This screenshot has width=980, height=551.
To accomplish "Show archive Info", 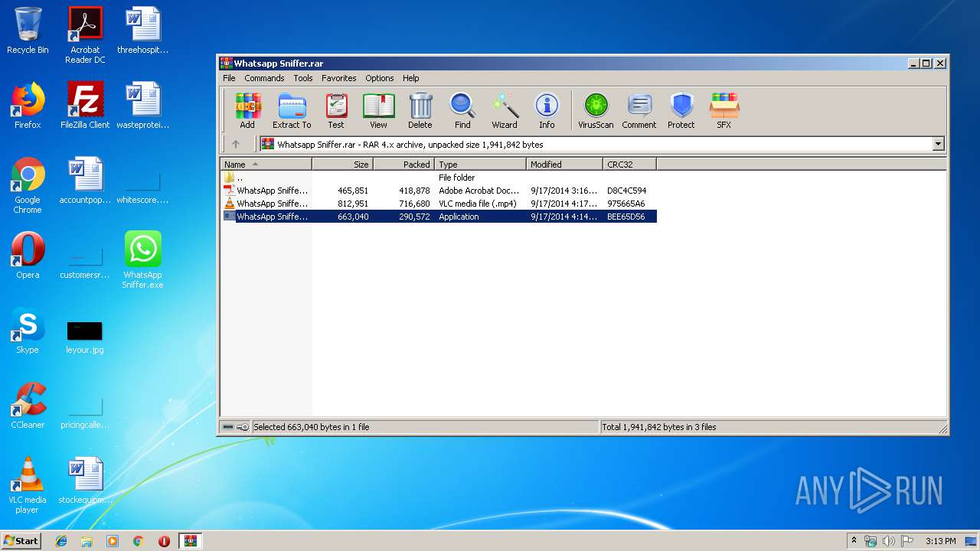I will click(547, 111).
